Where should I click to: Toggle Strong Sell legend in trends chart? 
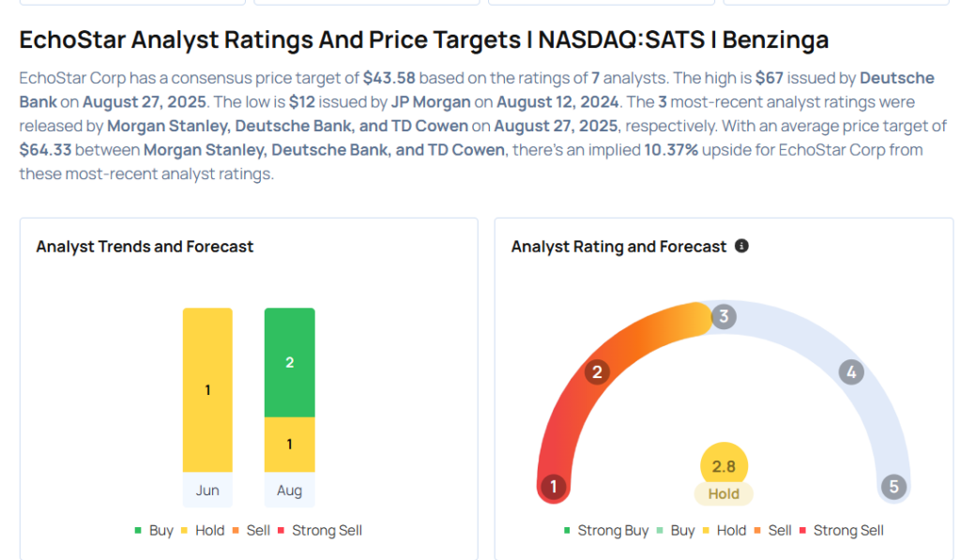click(x=319, y=530)
